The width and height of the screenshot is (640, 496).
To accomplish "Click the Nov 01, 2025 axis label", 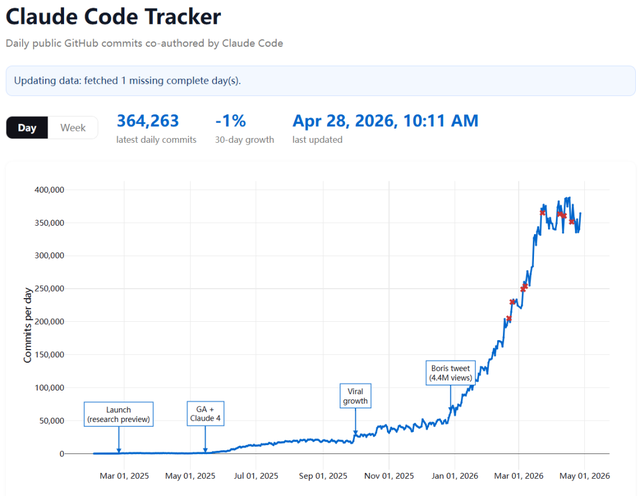I will pyautogui.click(x=389, y=476).
